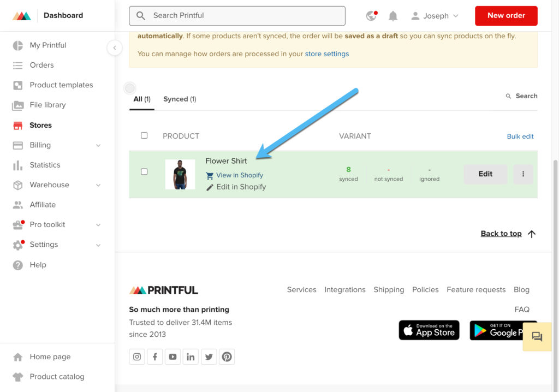Open the Joseph account dropdown
Screen dimensions: 559x392
[435, 16]
